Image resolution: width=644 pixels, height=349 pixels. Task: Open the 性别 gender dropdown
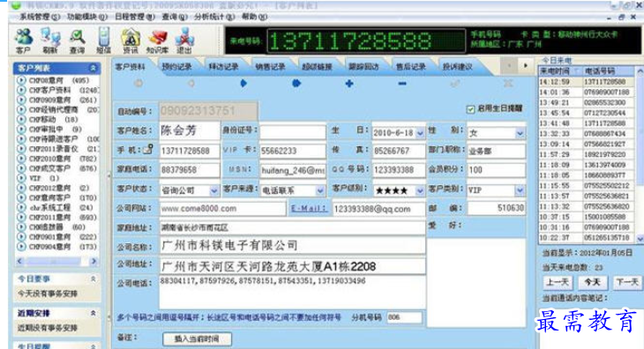point(520,133)
